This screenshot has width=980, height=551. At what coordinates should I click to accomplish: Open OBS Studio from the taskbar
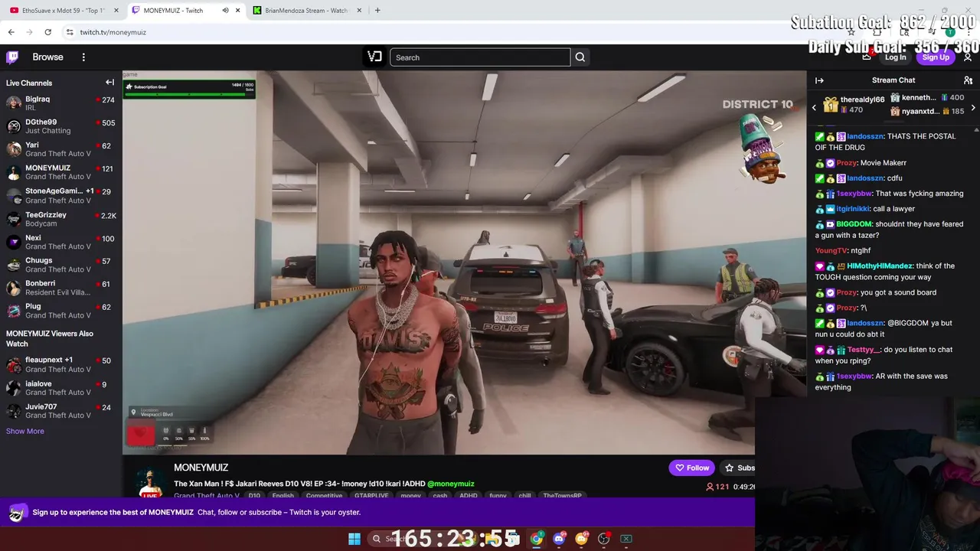[x=603, y=539]
